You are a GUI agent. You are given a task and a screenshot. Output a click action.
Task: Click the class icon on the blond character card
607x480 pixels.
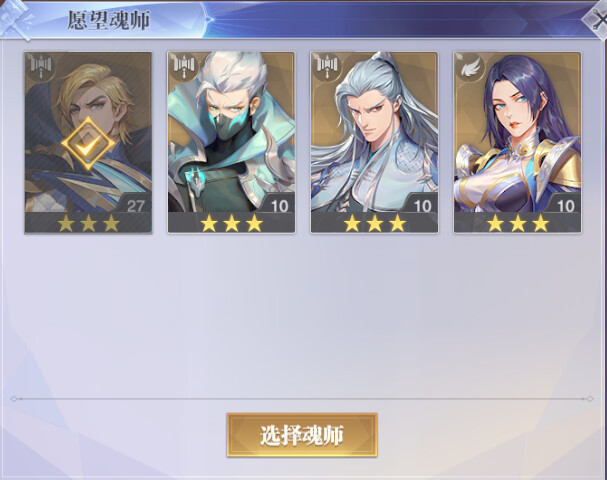41,65
